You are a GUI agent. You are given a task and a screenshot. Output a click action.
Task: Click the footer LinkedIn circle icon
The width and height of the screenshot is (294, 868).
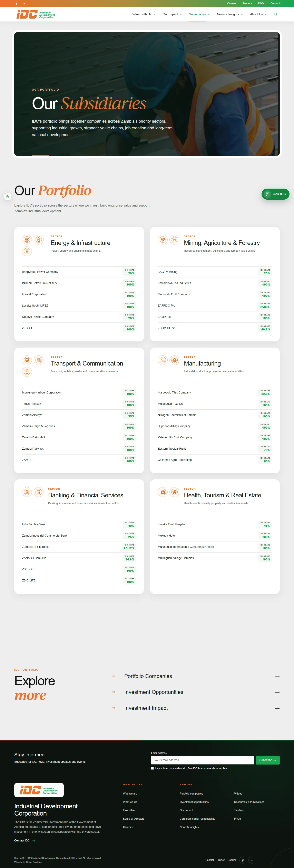(x=252, y=860)
